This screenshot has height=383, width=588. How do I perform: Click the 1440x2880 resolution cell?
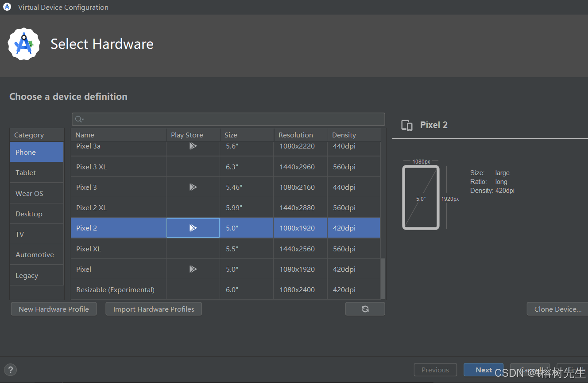(x=300, y=207)
